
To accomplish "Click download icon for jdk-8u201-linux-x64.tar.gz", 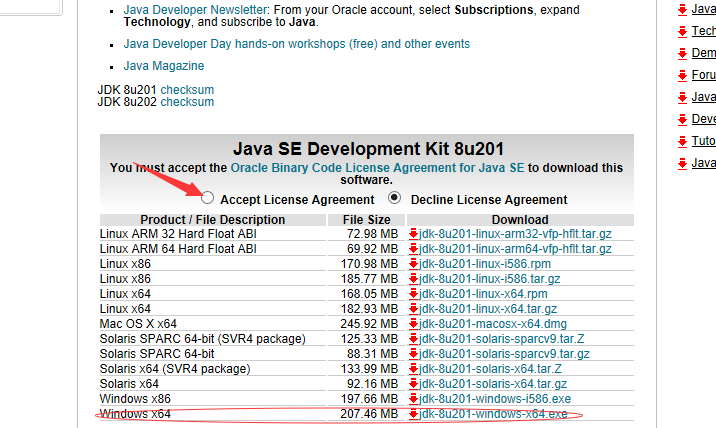I will [x=414, y=309].
